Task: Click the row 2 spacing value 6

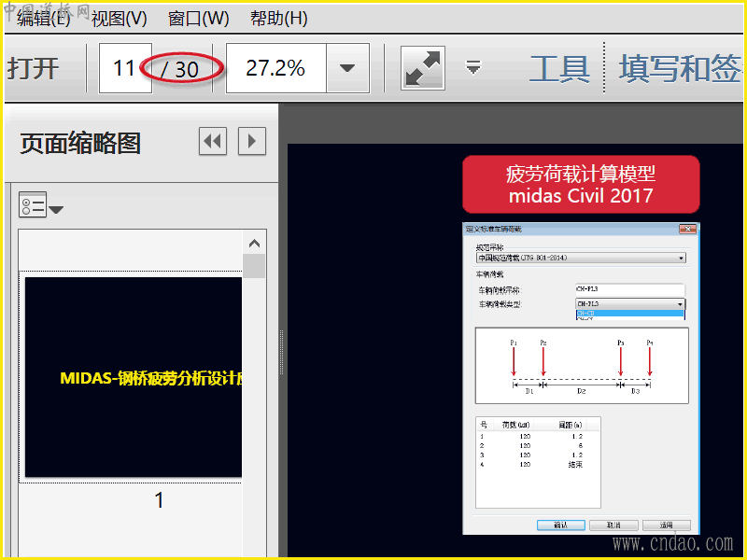Action: (x=581, y=446)
